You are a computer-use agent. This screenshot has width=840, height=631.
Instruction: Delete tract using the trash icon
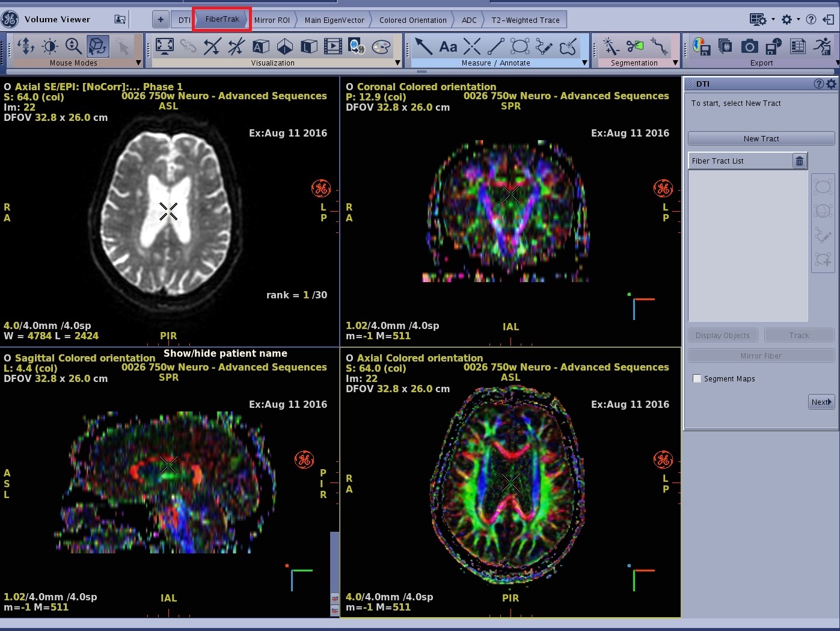pos(799,161)
